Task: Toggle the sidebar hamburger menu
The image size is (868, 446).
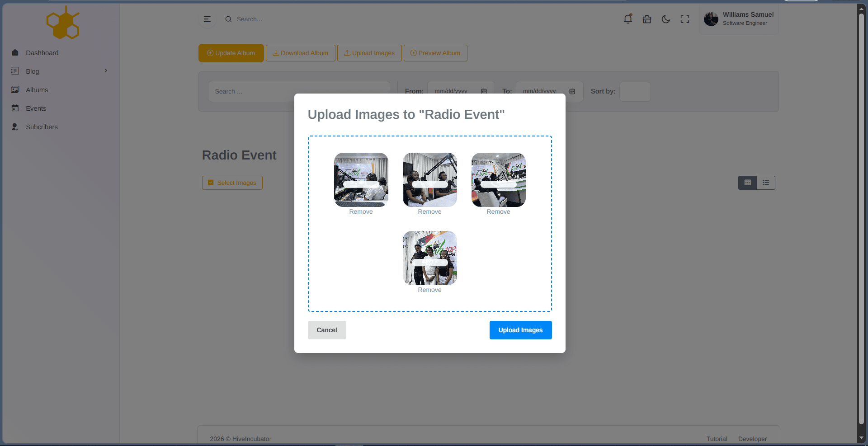Action: coord(207,19)
